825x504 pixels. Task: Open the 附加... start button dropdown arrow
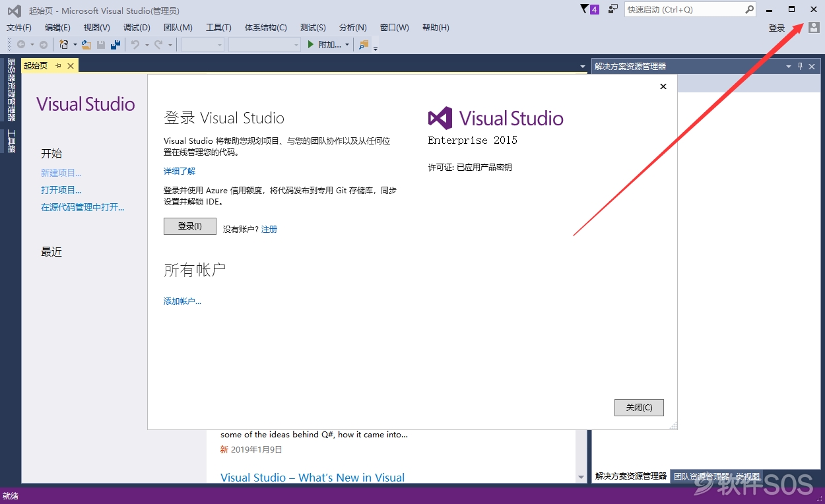[x=347, y=45]
